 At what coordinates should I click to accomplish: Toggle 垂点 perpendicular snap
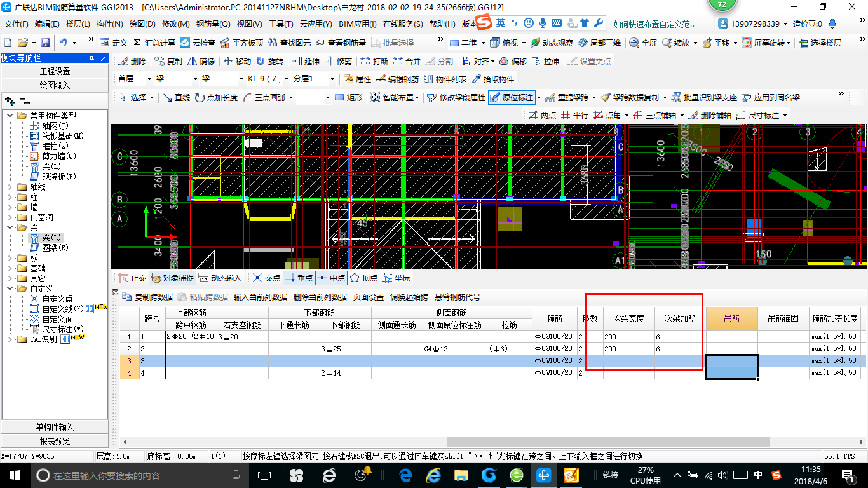pos(299,278)
